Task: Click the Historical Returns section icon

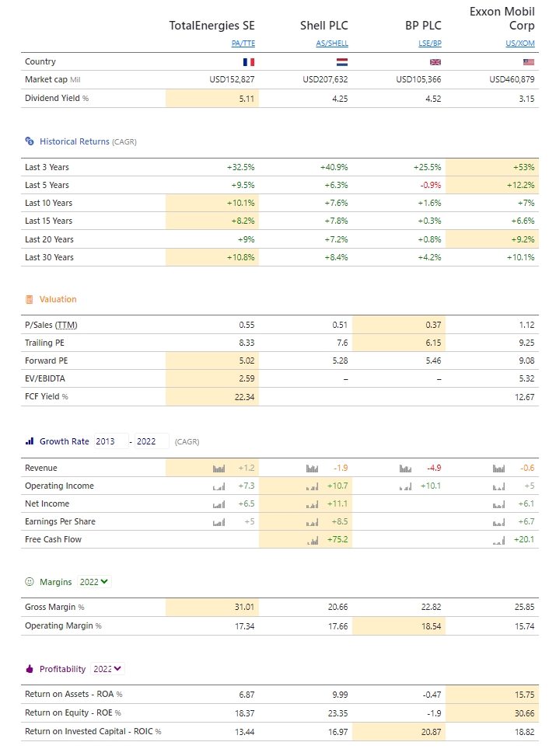Action: tap(30, 141)
